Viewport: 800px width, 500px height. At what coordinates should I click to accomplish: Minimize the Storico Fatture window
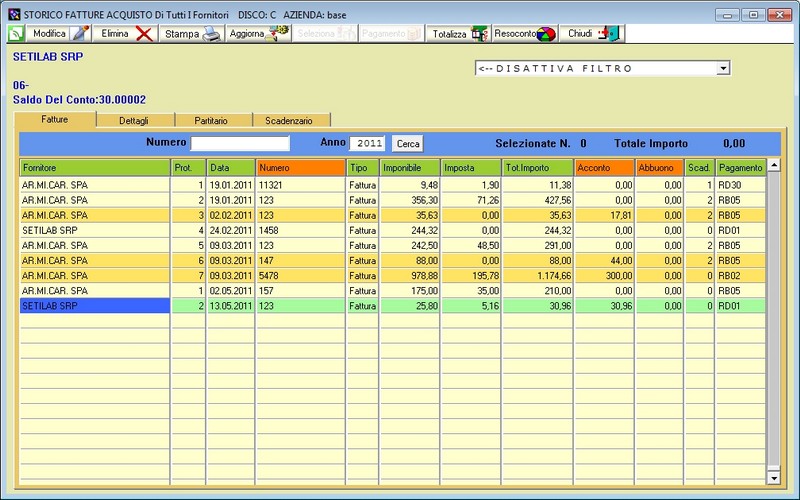(727, 15)
